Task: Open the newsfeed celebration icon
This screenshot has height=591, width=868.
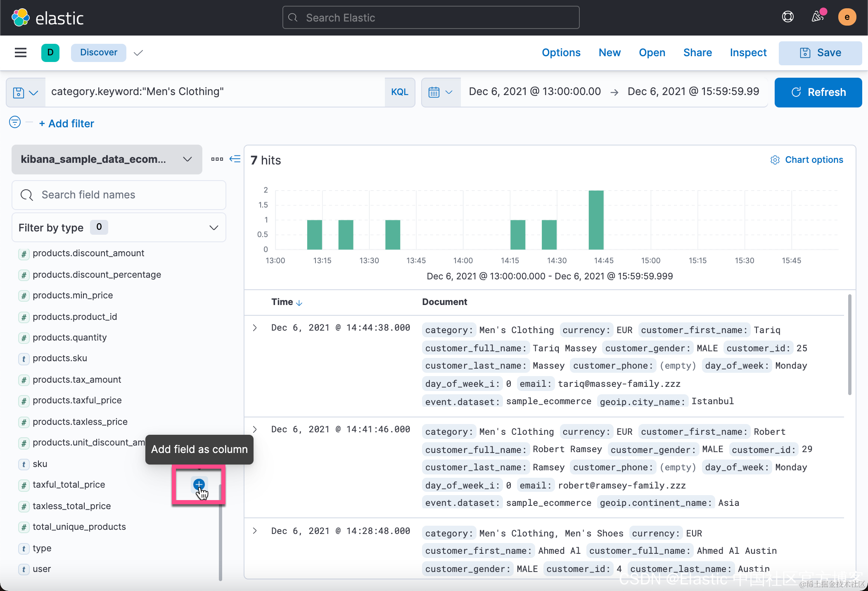Action: (x=818, y=17)
